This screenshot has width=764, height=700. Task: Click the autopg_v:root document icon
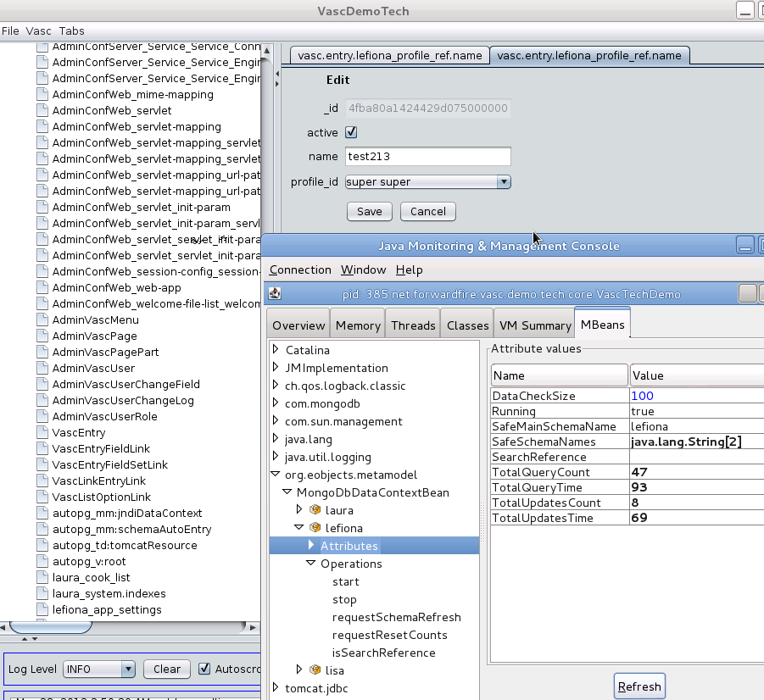click(x=42, y=561)
